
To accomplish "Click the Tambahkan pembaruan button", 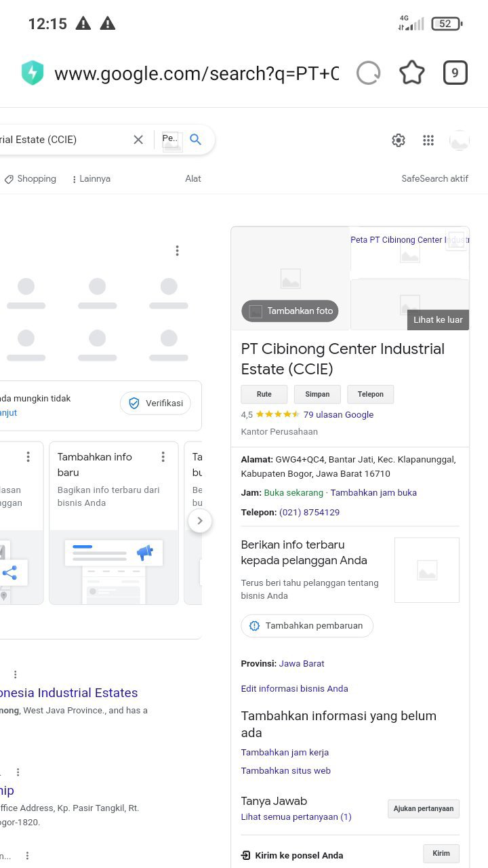I will coord(307,626).
